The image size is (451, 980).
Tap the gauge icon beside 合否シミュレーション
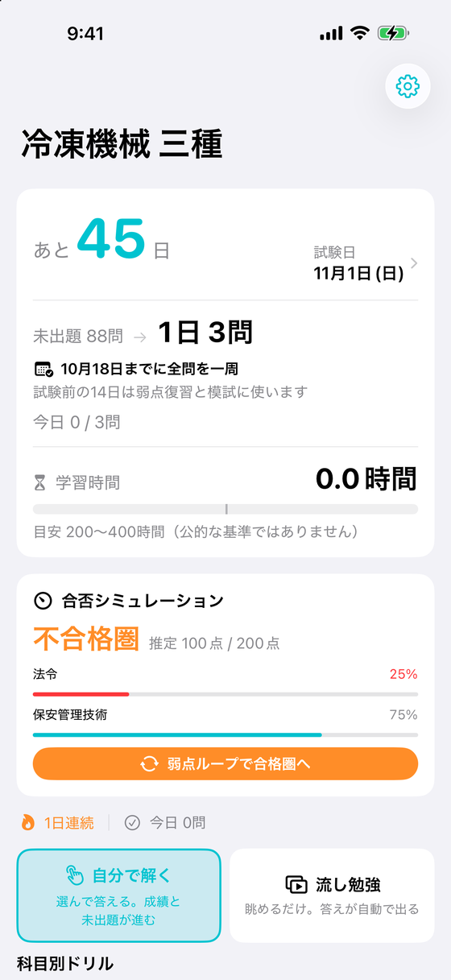click(43, 600)
